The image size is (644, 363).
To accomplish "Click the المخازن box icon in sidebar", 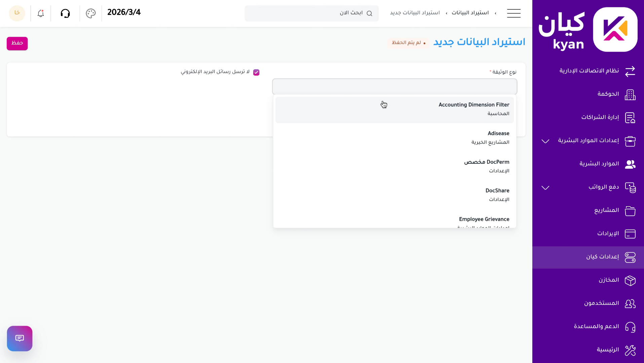I will click(x=630, y=281).
